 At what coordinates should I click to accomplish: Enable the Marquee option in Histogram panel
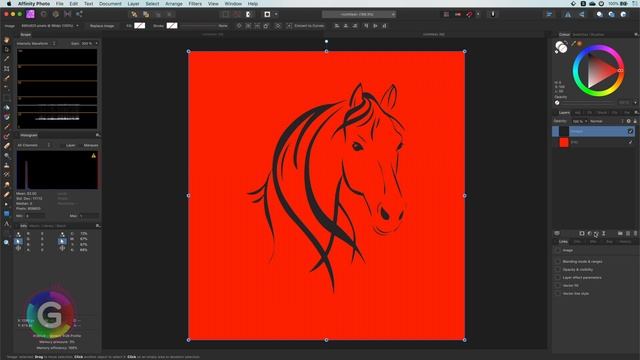coord(91,145)
